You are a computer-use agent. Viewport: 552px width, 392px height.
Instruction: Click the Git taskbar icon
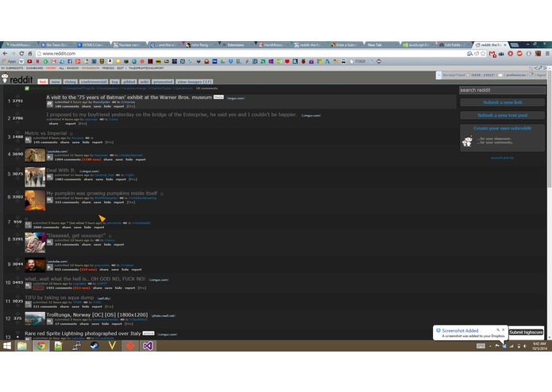(x=130, y=346)
